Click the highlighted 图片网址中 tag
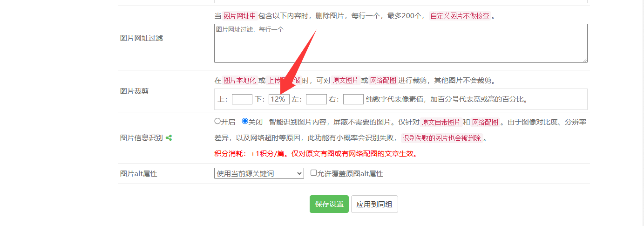644x226 pixels. tap(240, 16)
